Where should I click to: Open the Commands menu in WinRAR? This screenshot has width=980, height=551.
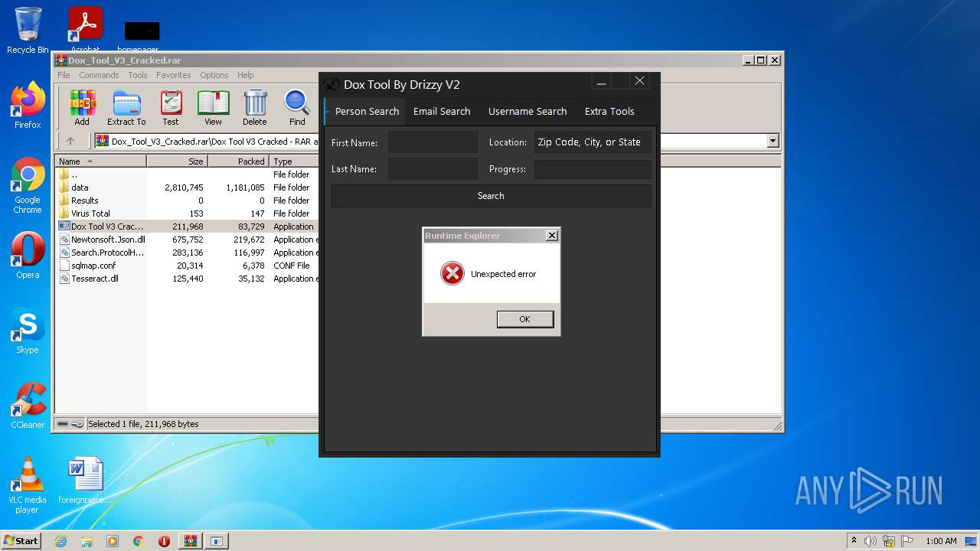pyautogui.click(x=99, y=75)
